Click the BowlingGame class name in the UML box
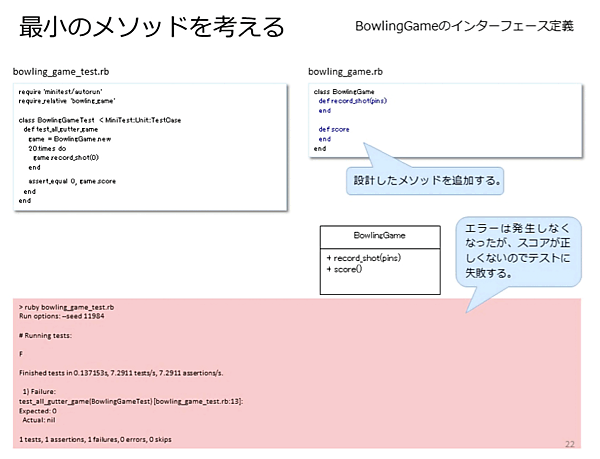 380,236
